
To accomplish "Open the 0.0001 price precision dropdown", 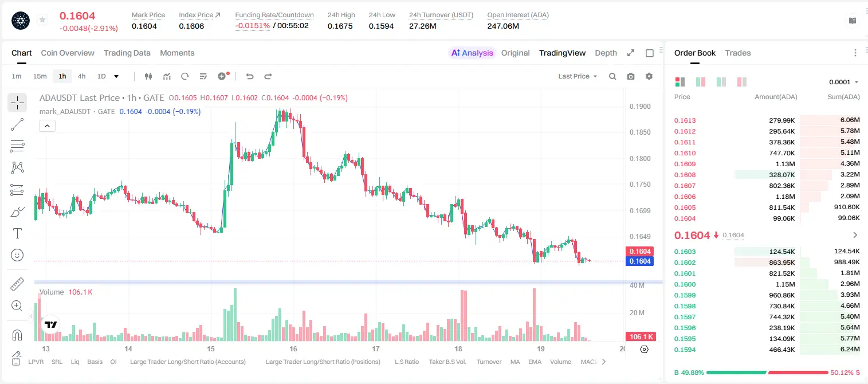I will [x=843, y=82].
